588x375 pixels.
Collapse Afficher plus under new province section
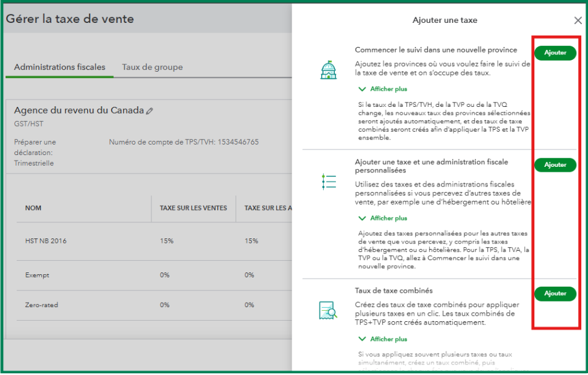coord(383,89)
